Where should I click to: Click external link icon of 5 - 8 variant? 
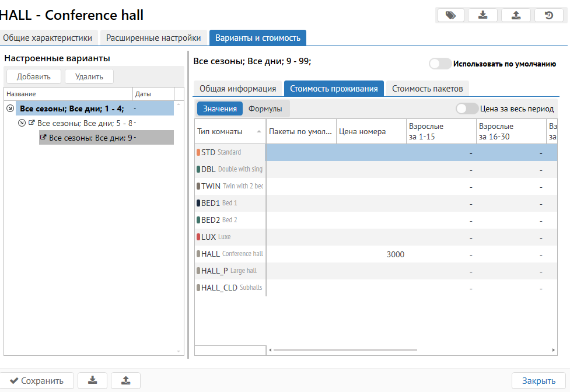tap(32, 123)
